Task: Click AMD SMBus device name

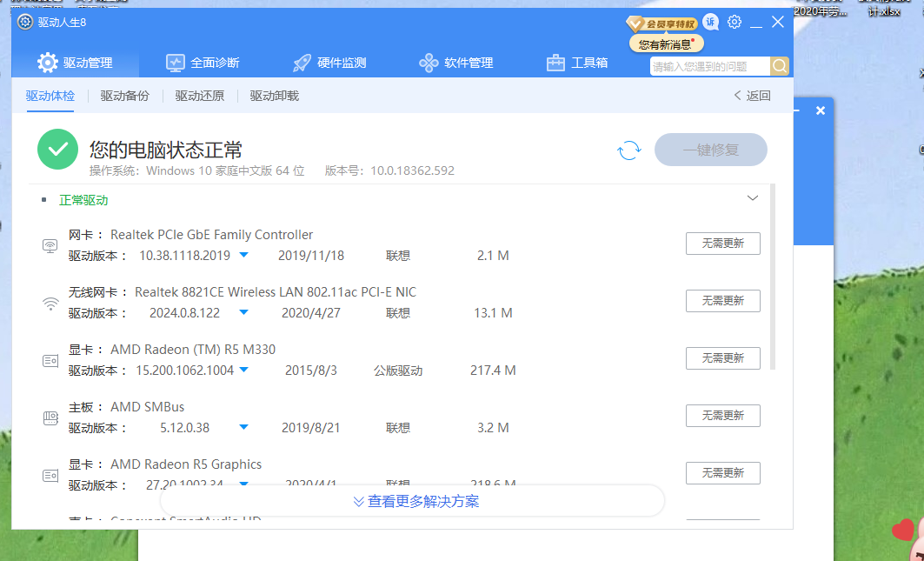Action: 147,407
